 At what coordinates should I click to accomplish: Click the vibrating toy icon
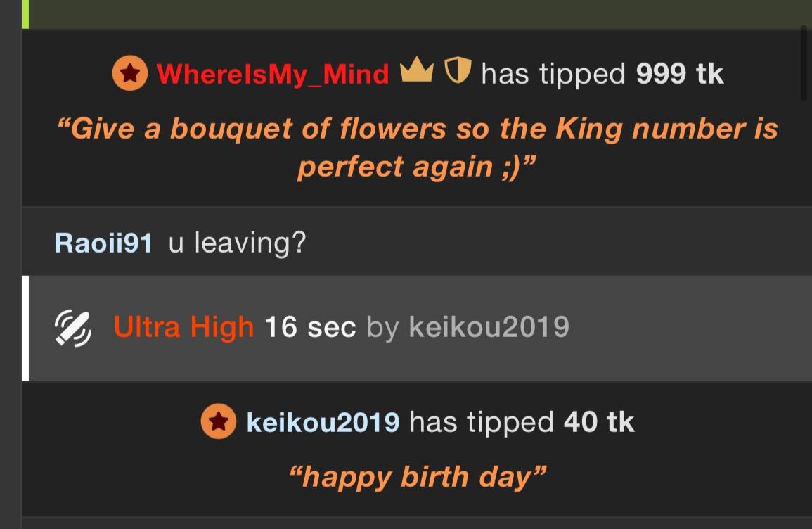[x=73, y=328]
